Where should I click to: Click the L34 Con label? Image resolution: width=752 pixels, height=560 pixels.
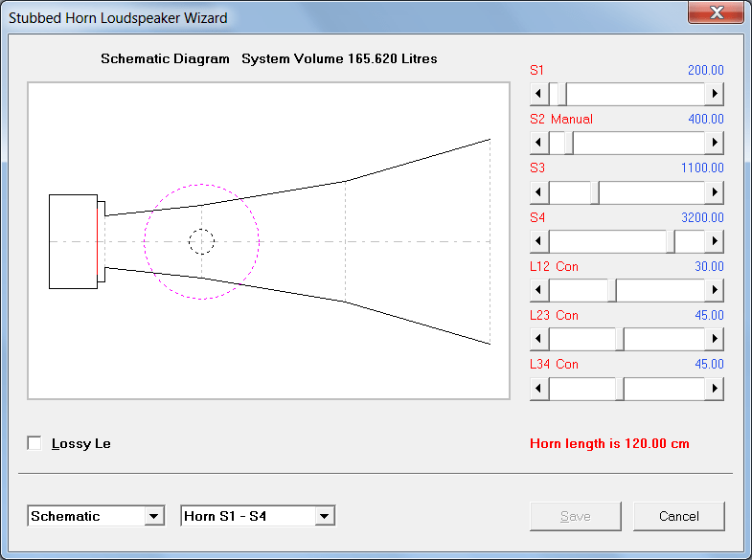click(x=554, y=364)
